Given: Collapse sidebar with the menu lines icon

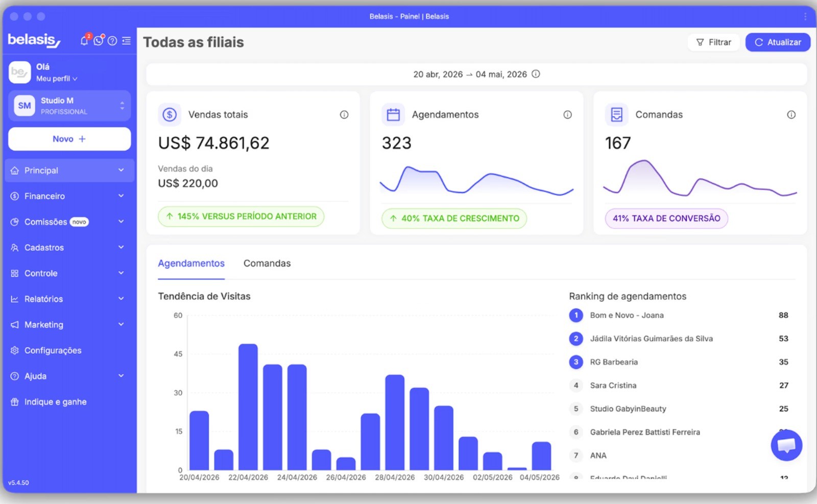Looking at the screenshot, I should pyautogui.click(x=126, y=41).
